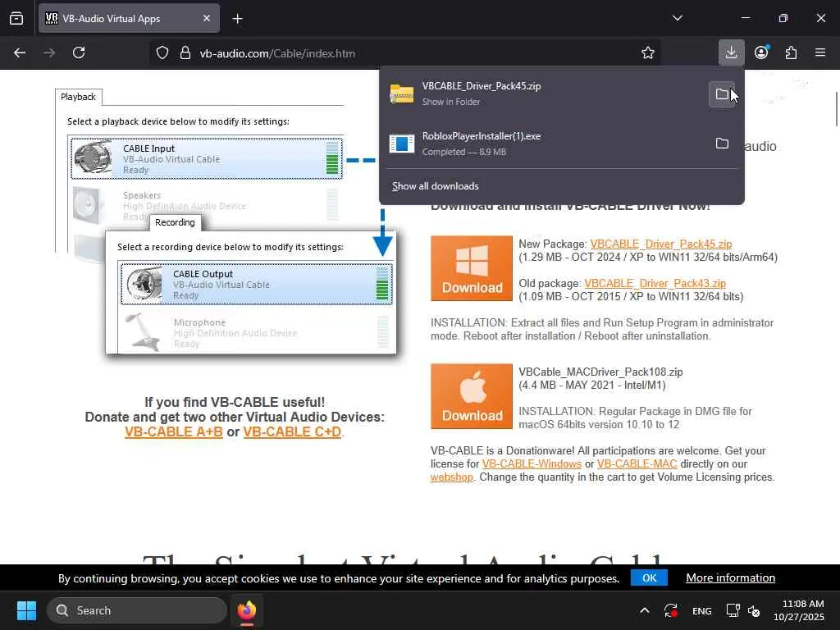Click the taskbar Search box
The image size is (840, 630).
(x=137, y=610)
